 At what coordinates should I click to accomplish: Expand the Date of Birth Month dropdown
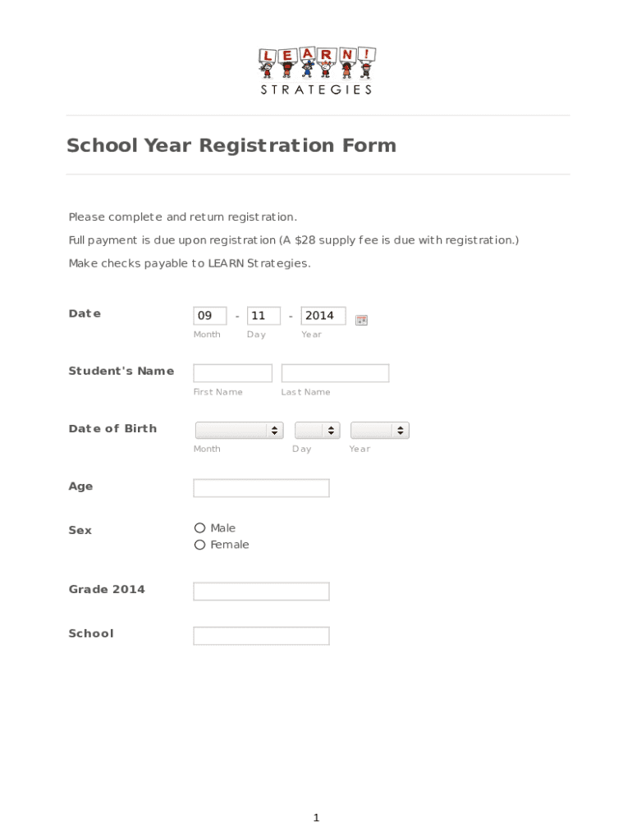(x=239, y=431)
